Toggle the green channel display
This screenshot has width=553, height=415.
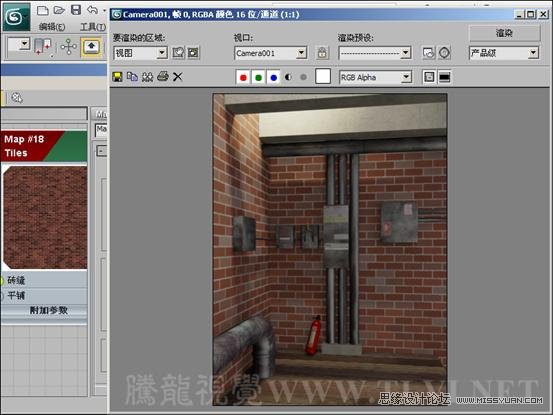[x=258, y=77]
